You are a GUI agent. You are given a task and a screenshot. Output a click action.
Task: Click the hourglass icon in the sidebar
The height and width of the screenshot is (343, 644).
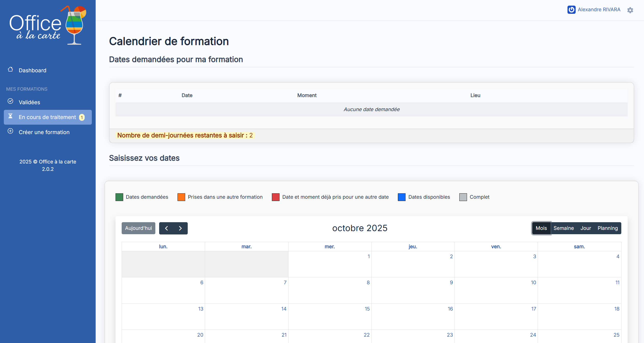pyautogui.click(x=10, y=116)
